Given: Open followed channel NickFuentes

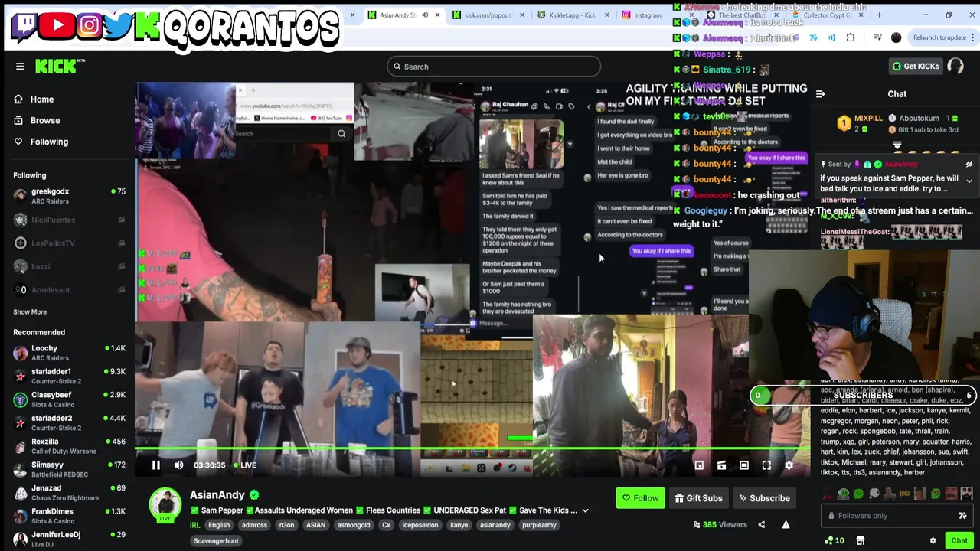Looking at the screenshot, I should tap(69, 220).
